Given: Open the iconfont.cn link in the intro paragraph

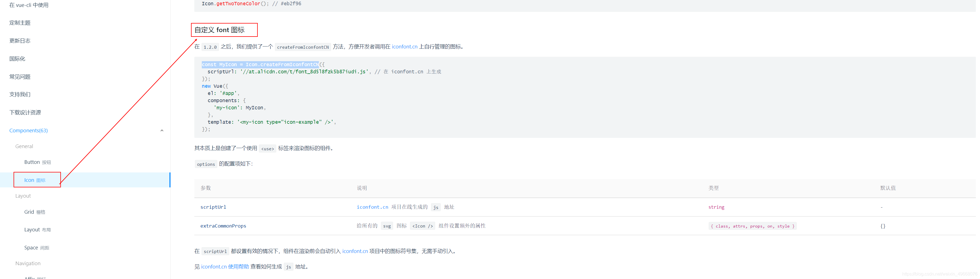Looking at the screenshot, I should coord(404,46).
